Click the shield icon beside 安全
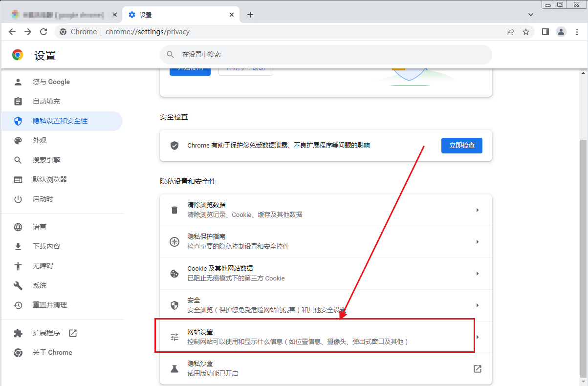The width and height of the screenshot is (588, 386). (174, 305)
